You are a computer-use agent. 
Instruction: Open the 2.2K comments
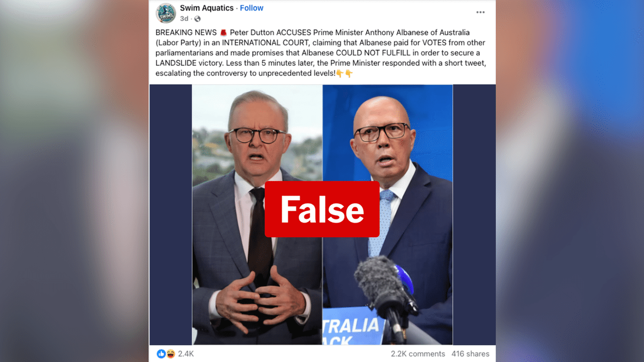pos(418,354)
